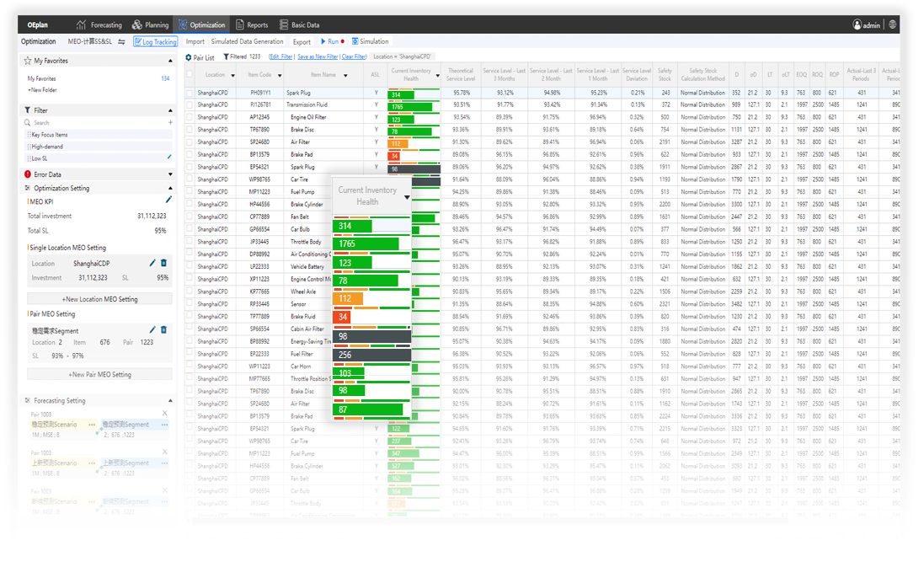Collapse the Optimization Setting panel
Image resolution: width=924 pixels, height=567 pixels.
[x=170, y=188]
